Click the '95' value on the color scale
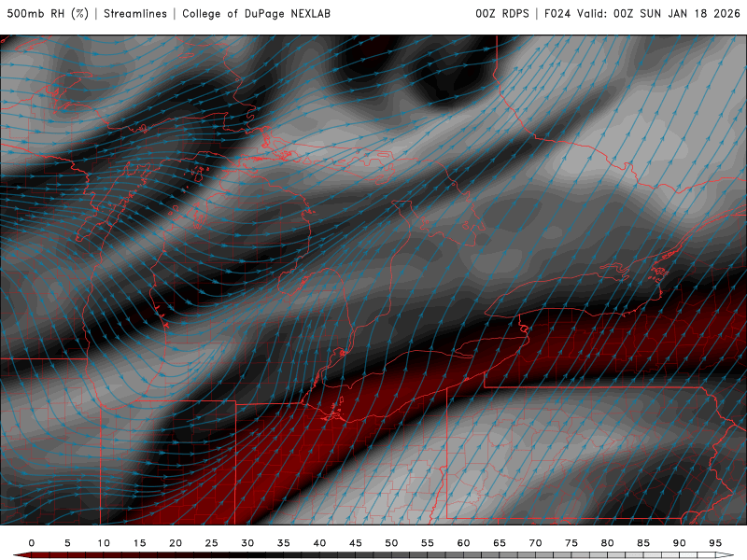 point(715,543)
